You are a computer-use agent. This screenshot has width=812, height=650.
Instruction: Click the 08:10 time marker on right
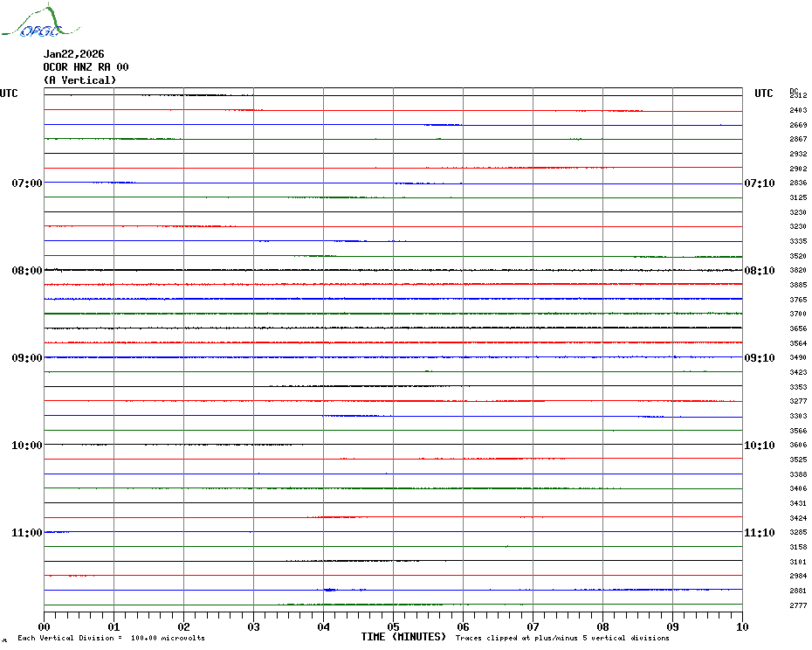[759, 271]
